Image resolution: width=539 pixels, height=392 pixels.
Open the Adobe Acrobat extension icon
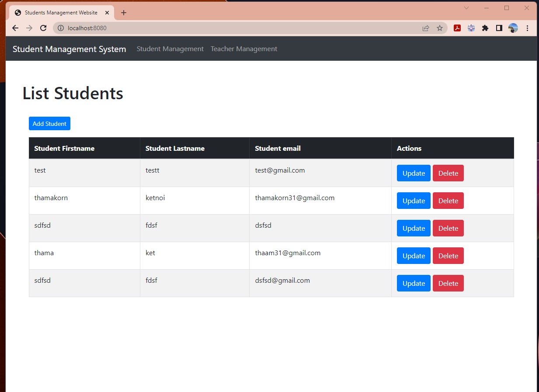[457, 28]
